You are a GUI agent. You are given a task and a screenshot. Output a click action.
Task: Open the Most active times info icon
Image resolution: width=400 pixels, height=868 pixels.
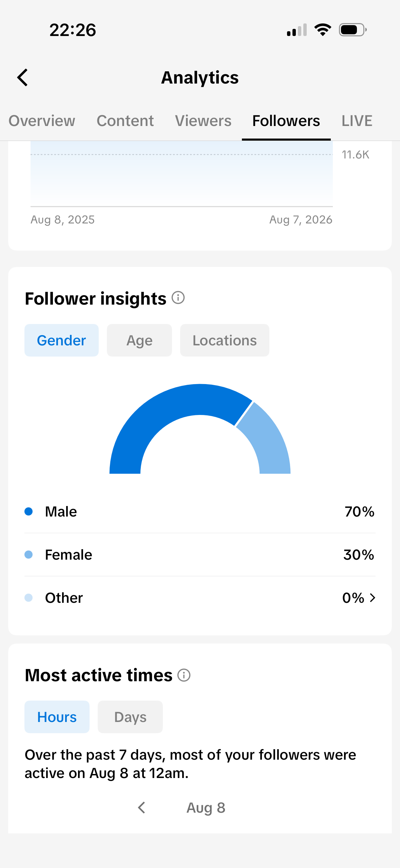click(184, 675)
